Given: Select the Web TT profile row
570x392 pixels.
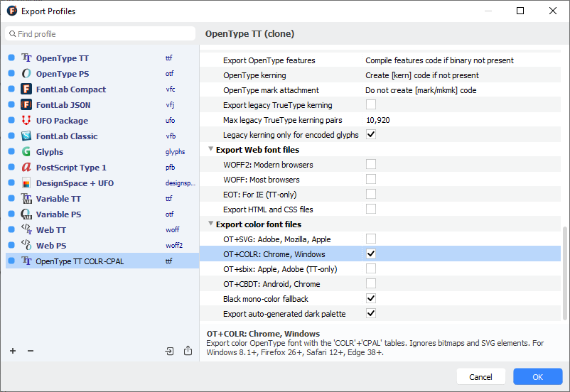Looking at the screenshot, I should [102, 229].
